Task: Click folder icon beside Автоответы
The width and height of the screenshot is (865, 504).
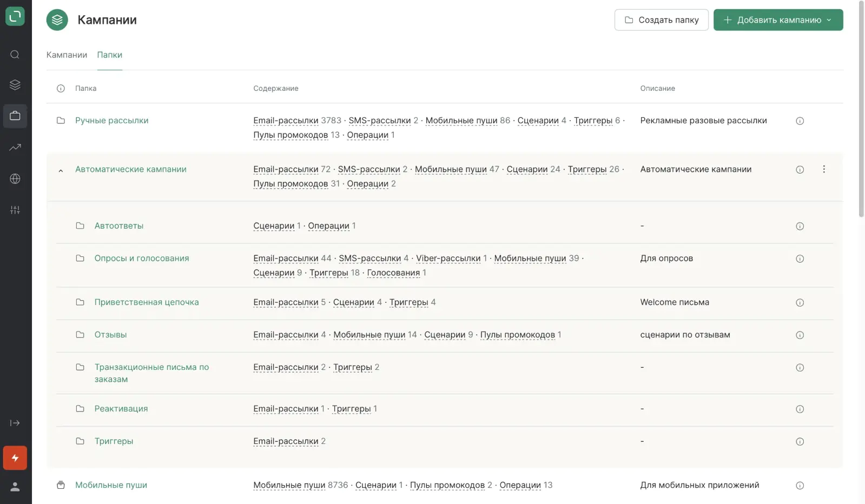Action: click(80, 226)
